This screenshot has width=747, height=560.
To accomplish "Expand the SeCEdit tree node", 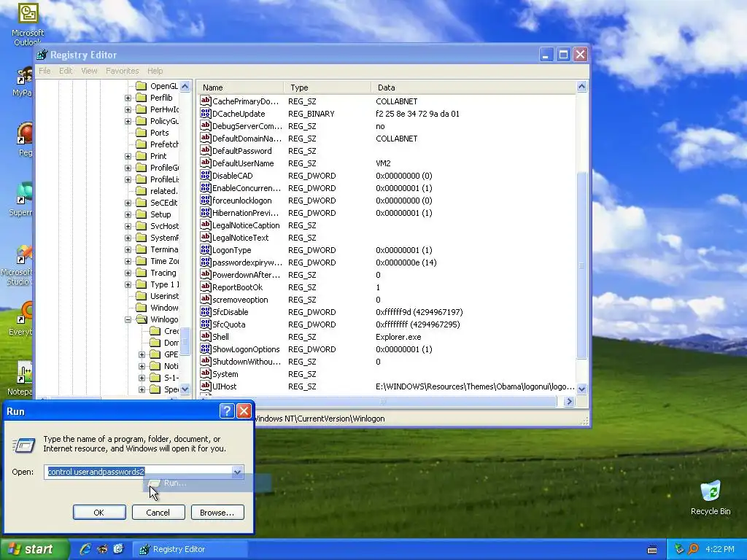I will click(128, 203).
